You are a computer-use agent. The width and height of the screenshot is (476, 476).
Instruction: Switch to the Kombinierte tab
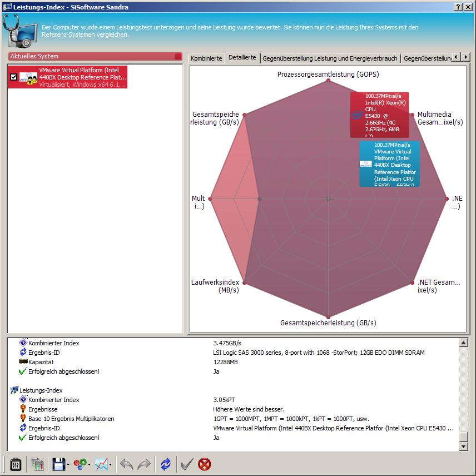[206, 58]
